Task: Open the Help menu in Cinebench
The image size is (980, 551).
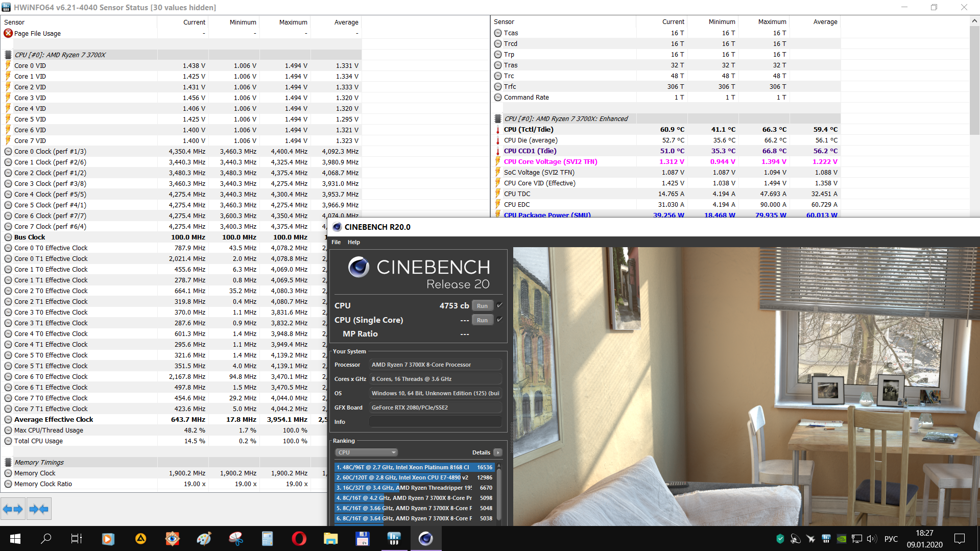Action: pos(354,242)
